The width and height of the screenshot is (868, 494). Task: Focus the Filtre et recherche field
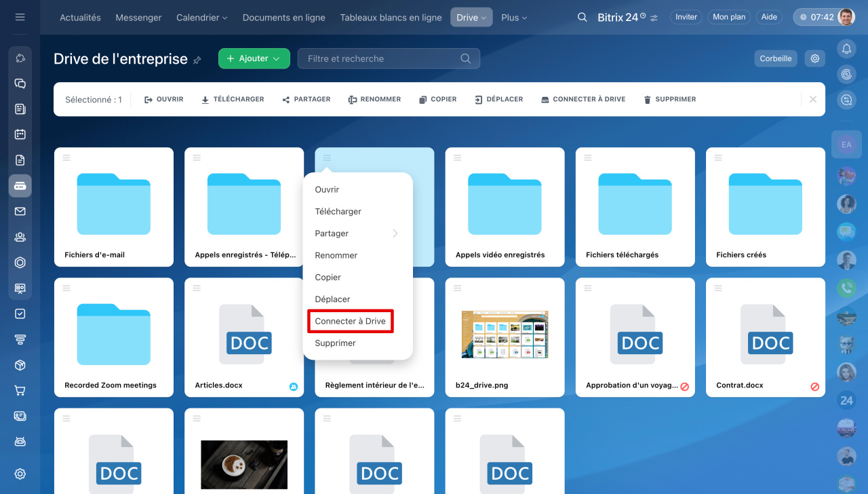[x=380, y=59]
